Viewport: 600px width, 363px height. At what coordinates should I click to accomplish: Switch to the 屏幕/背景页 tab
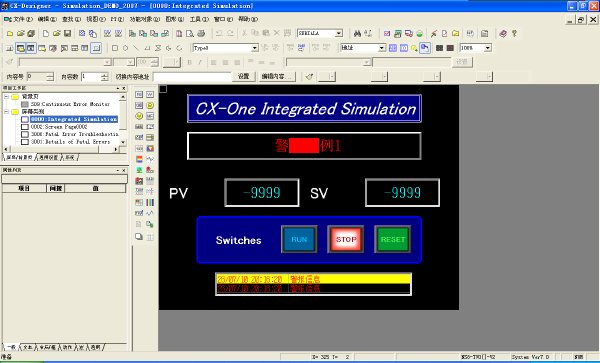pos(20,157)
